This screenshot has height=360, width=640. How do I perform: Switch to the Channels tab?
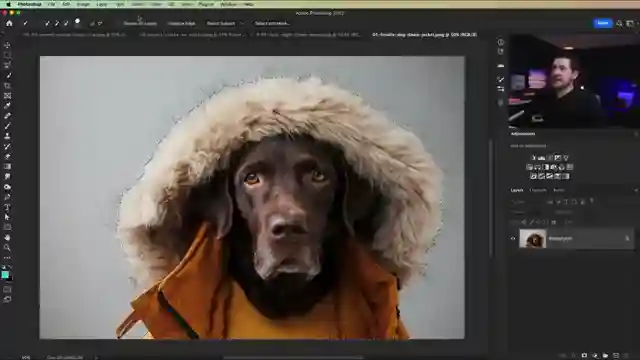[538, 190]
